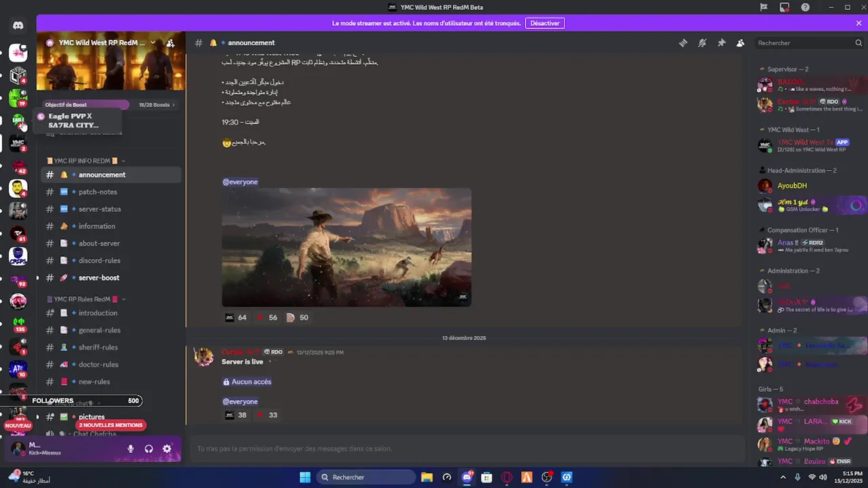Click the reaction showing 64

point(236,317)
